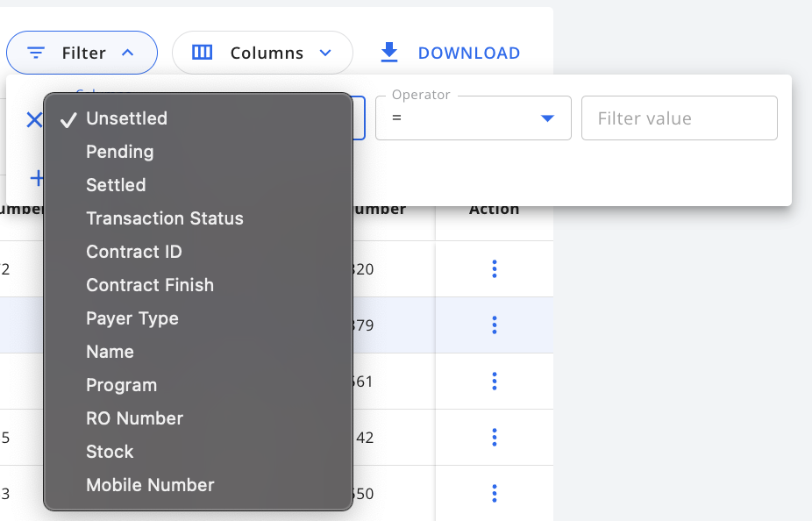Click inside the Filter value input field

[680, 118]
